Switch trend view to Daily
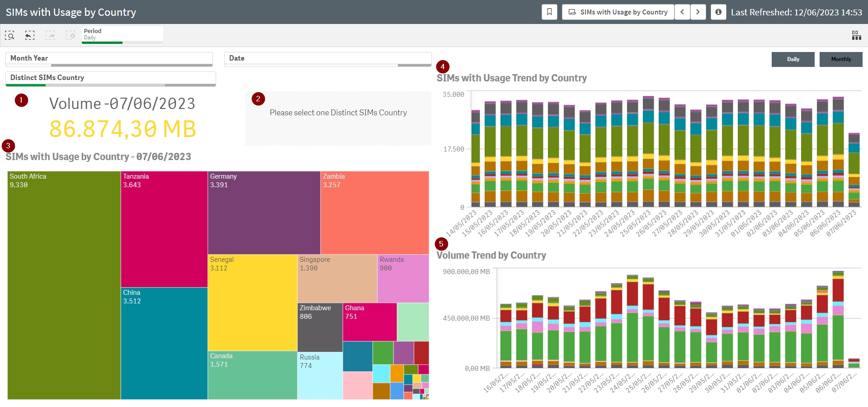Screen dimensions: 868x407 (793, 59)
